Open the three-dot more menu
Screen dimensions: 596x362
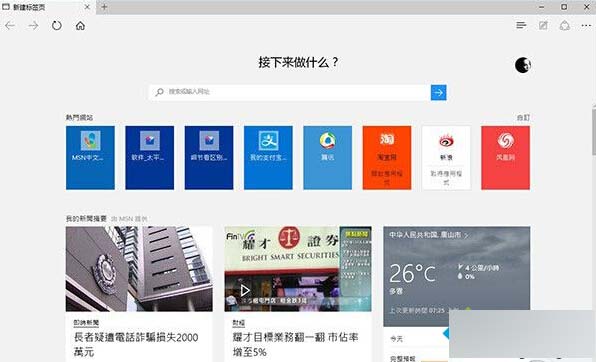(586, 25)
